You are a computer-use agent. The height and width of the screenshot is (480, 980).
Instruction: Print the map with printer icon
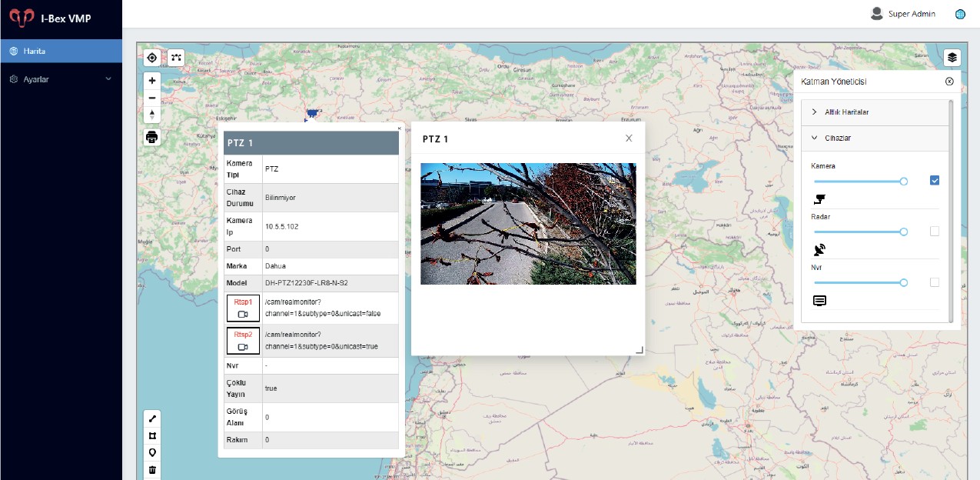[152, 138]
